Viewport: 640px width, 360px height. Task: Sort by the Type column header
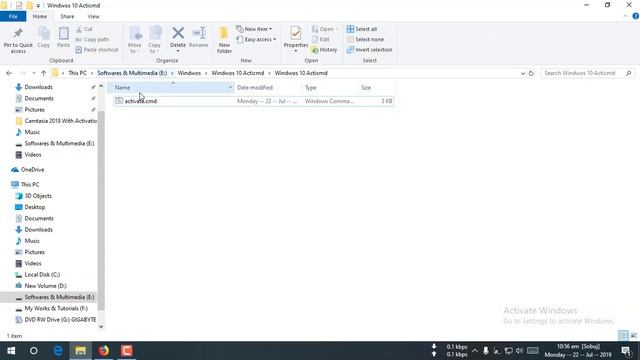(330, 87)
